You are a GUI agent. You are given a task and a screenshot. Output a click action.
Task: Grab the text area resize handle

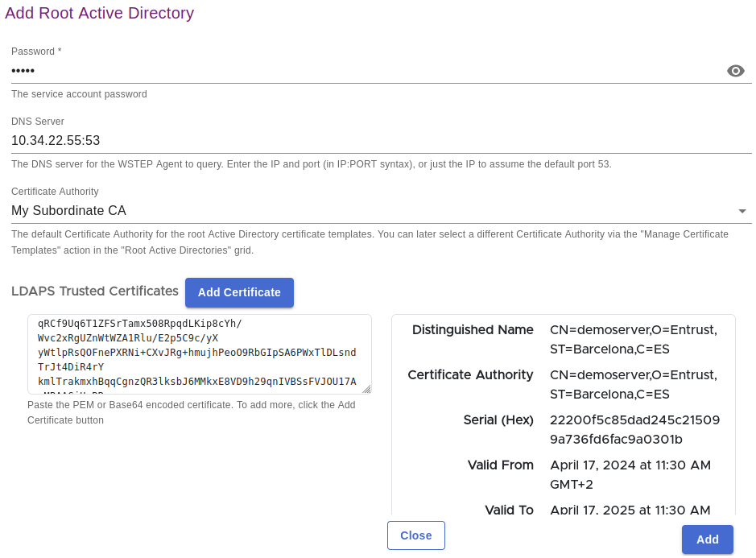tap(366, 389)
